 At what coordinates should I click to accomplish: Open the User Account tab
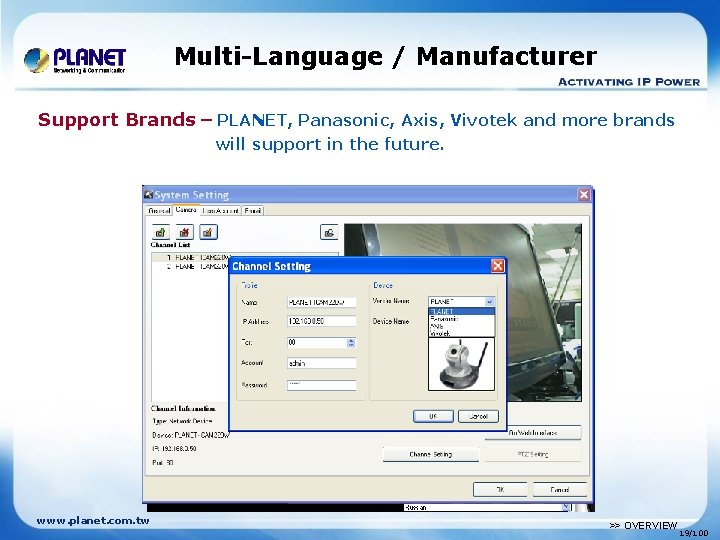tap(220, 211)
